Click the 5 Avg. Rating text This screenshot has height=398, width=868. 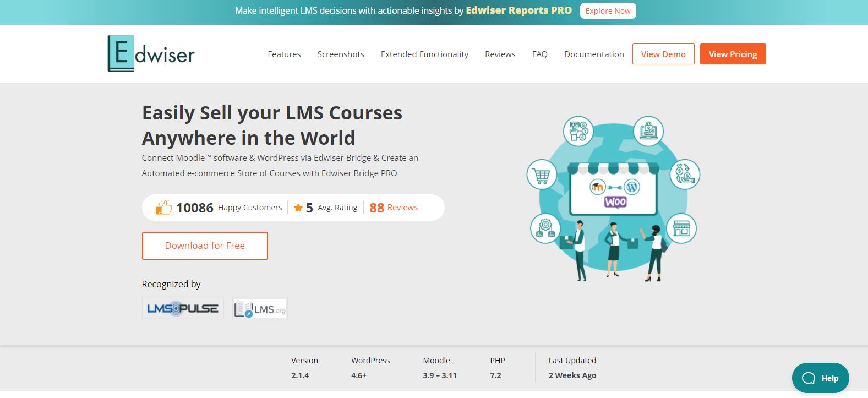click(x=331, y=208)
